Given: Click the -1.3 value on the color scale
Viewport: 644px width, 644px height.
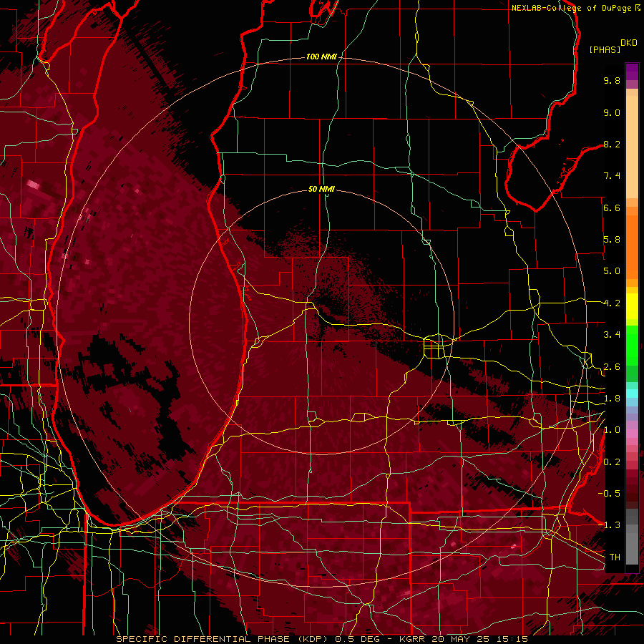Looking at the screenshot, I should [609, 525].
